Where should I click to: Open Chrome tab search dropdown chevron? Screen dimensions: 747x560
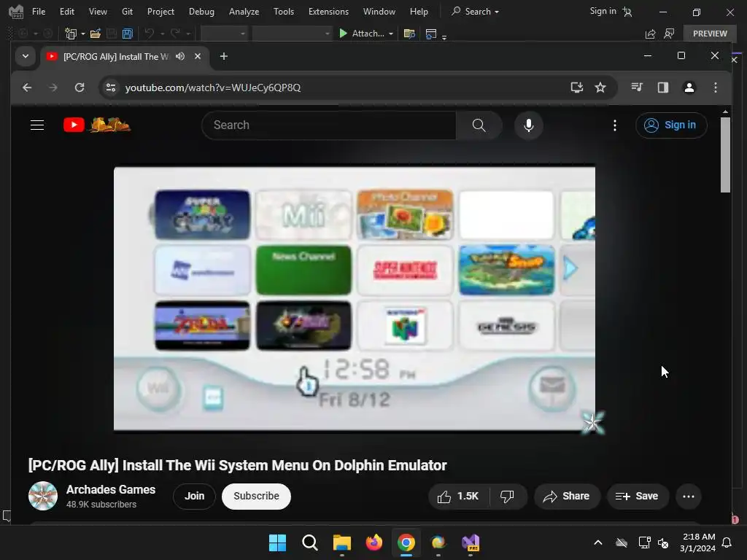(26, 56)
